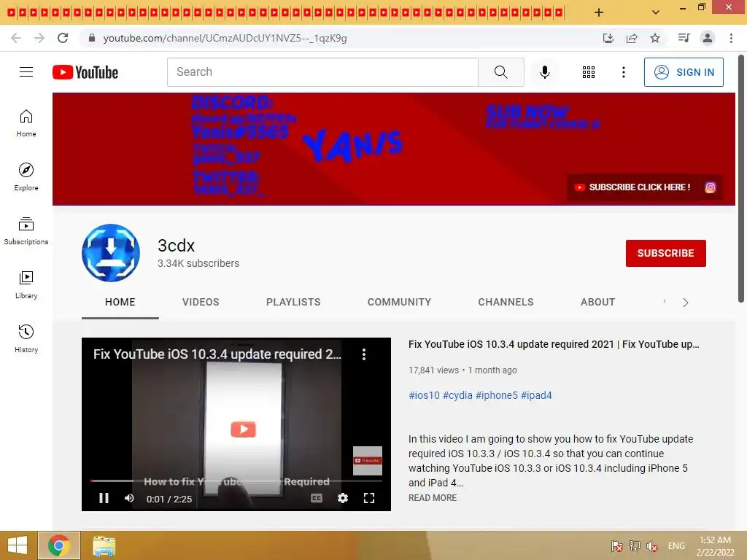Open video player three-dot menu
The width and height of the screenshot is (747, 560).
[364, 354]
